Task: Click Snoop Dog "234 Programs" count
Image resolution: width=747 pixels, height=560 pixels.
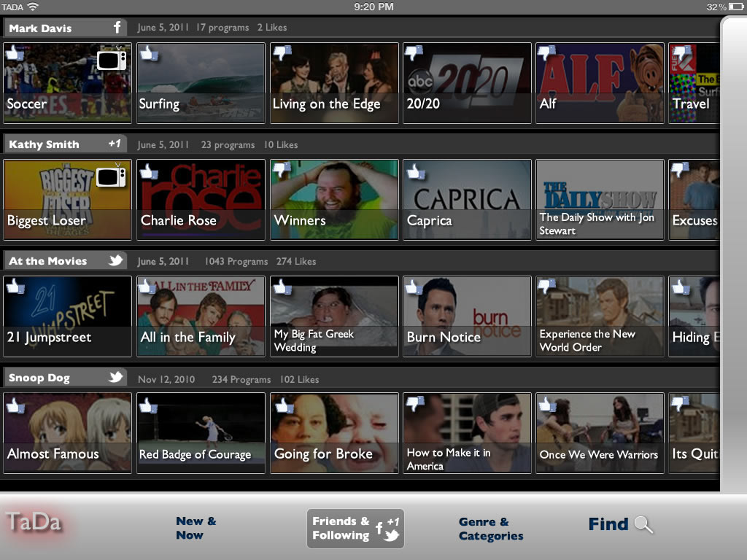Action: (241, 379)
